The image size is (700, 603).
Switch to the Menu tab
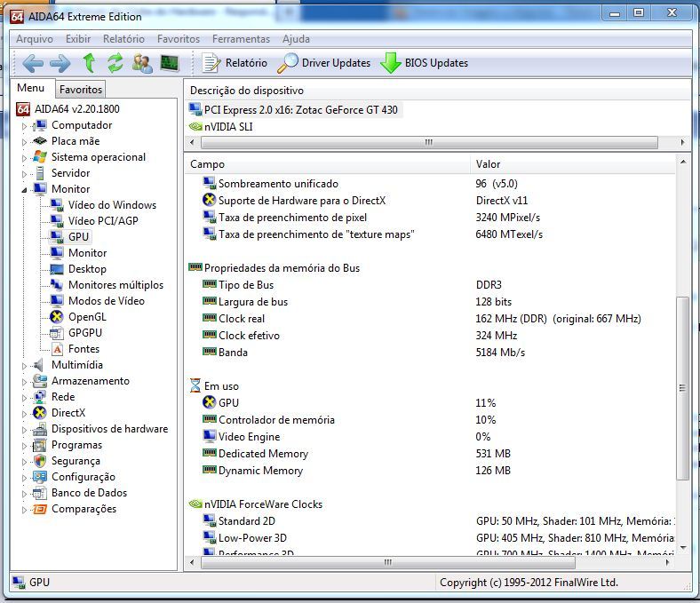31,88
